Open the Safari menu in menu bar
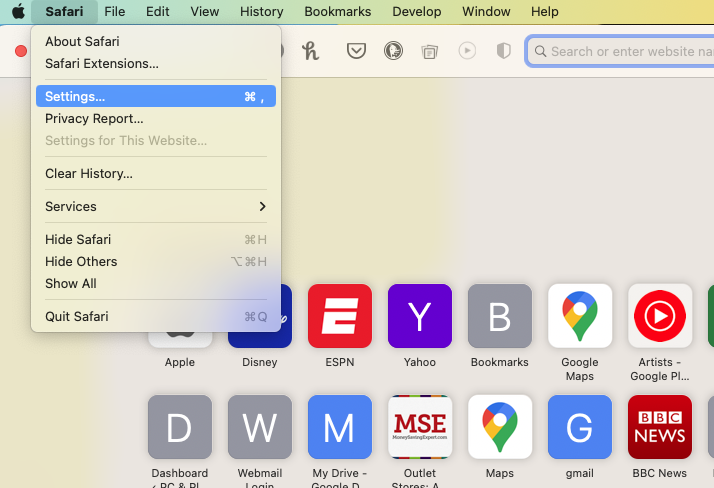 tap(64, 11)
